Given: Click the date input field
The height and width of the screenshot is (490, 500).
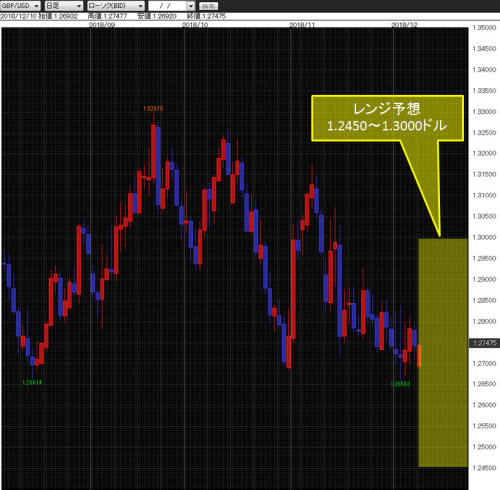Looking at the screenshot, I should (x=167, y=6).
